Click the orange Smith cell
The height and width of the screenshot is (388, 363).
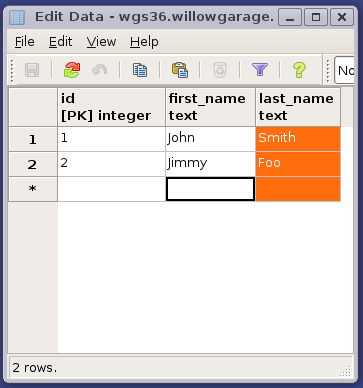pos(298,139)
